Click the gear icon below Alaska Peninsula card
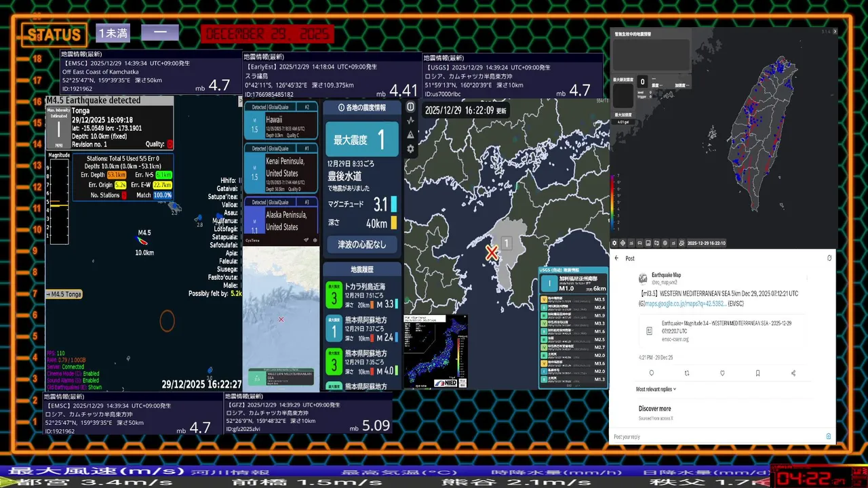The image size is (868, 488). [x=315, y=240]
